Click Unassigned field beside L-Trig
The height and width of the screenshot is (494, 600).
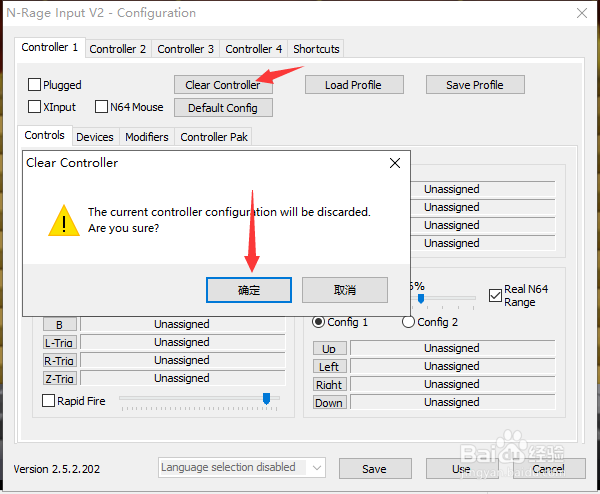tap(182, 342)
